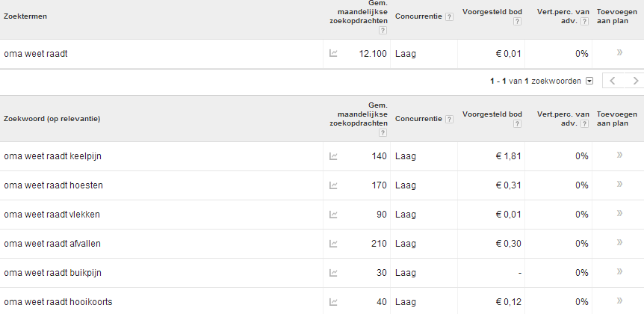This screenshot has width=644, height=314.
Task: Open trend chart icon for oma weet raadt
Action: (x=333, y=53)
